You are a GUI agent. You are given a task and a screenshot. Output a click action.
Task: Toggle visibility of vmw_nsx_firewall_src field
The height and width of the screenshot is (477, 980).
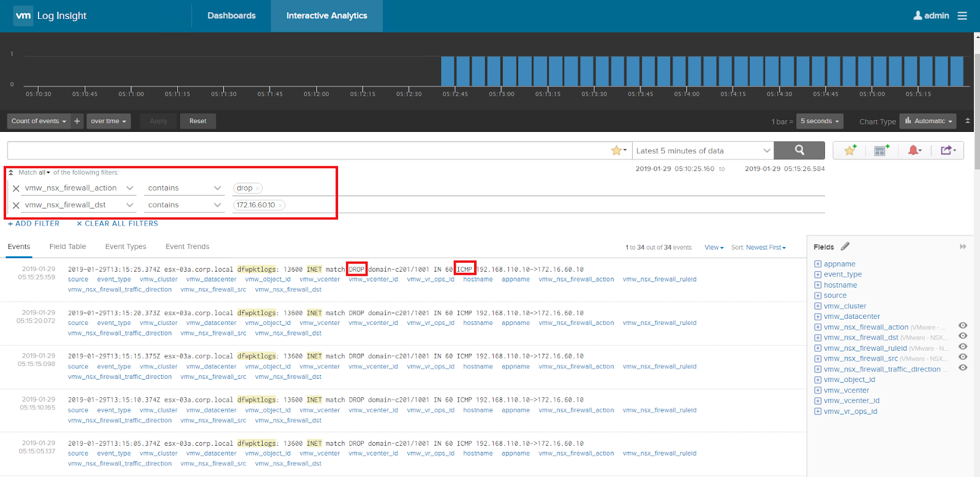click(x=963, y=357)
